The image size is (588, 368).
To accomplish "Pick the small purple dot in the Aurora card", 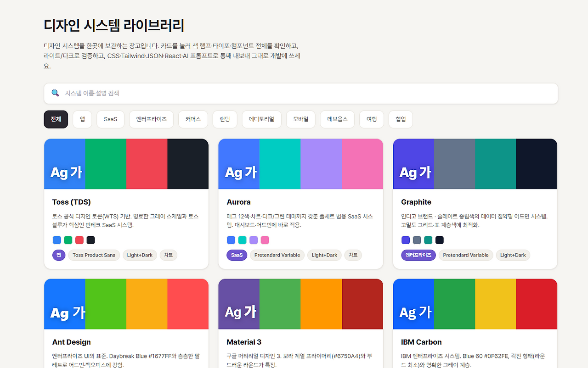I will click(254, 240).
